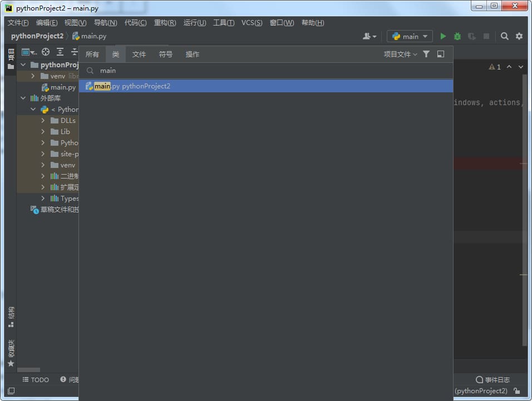Open the 工具(T) menu

coord(224,23)
